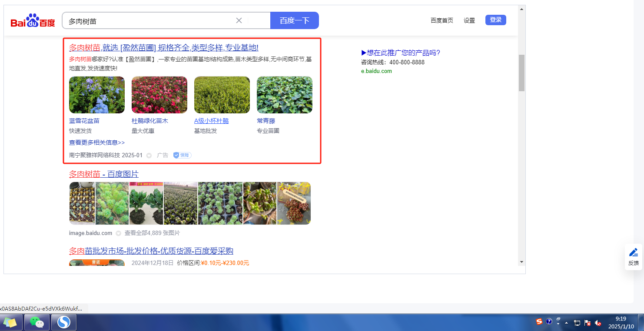Screen dimensions: 644x331
Task: Open the A级小杯杜鹃 green shrub thumbnail
Action: tap(222, 95)
